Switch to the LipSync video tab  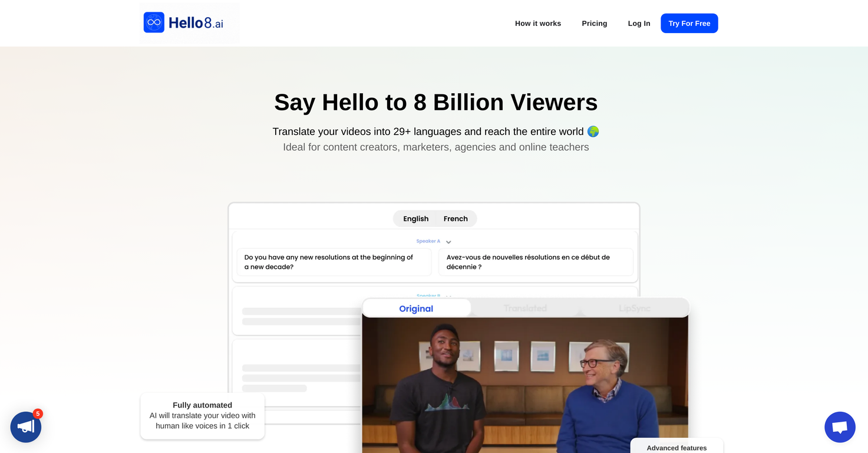(634, 308)
